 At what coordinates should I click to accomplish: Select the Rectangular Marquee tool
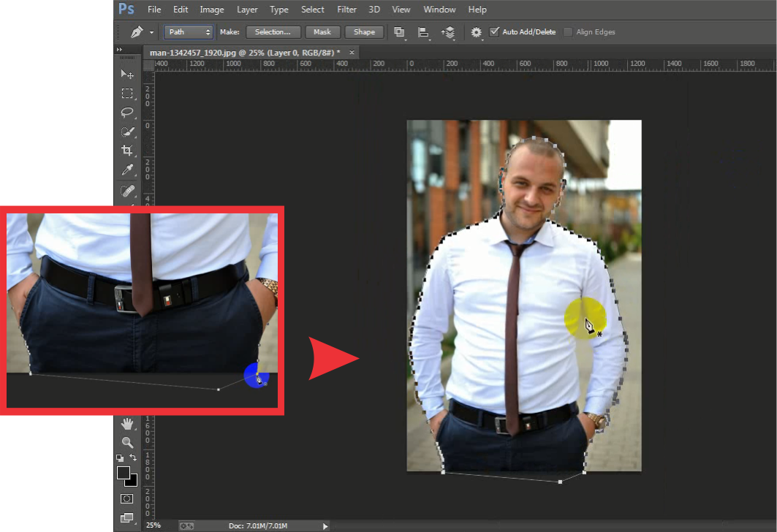127,94
